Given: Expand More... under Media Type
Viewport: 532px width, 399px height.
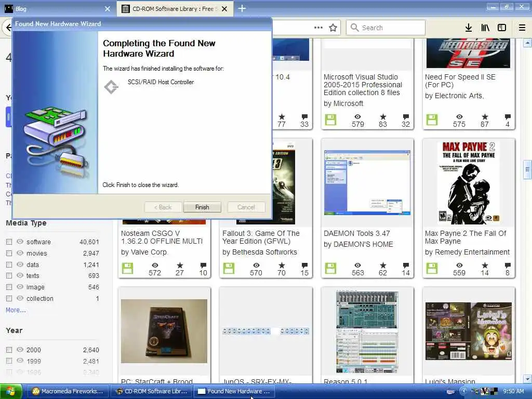Looking at the screenshot, I should 16,310.
